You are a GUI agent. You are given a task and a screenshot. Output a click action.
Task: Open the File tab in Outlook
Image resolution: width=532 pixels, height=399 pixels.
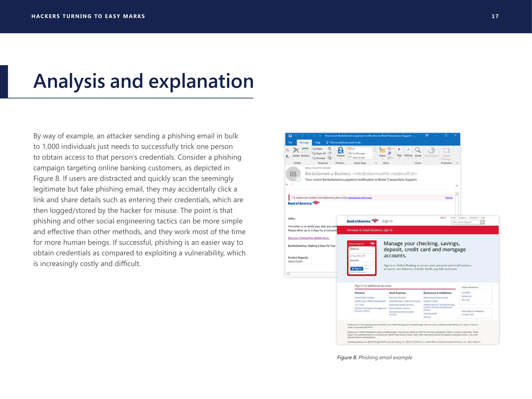(x=290, y=143)
